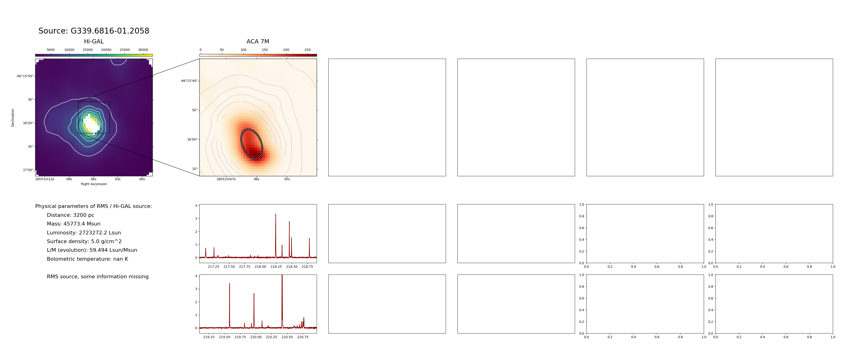
Task: Click the "Right Ascension" axis label
Action: tap(94, 184)
